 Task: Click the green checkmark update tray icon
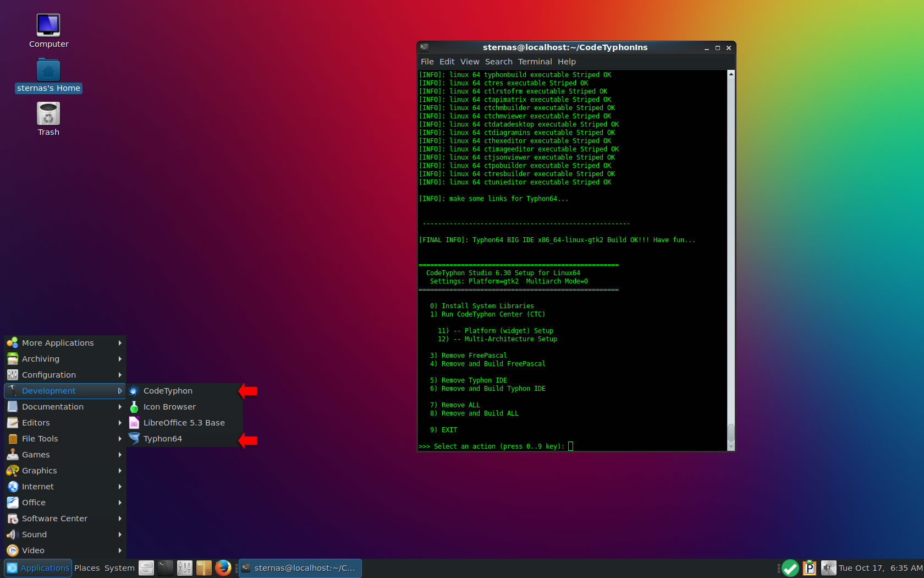tap(790, 568)
